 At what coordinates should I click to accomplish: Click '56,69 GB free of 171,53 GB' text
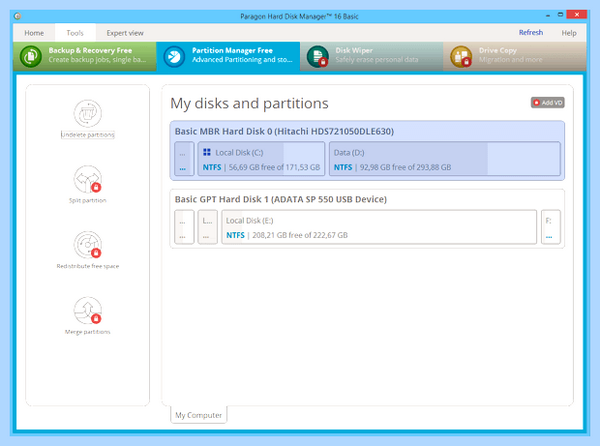(274, 167)
